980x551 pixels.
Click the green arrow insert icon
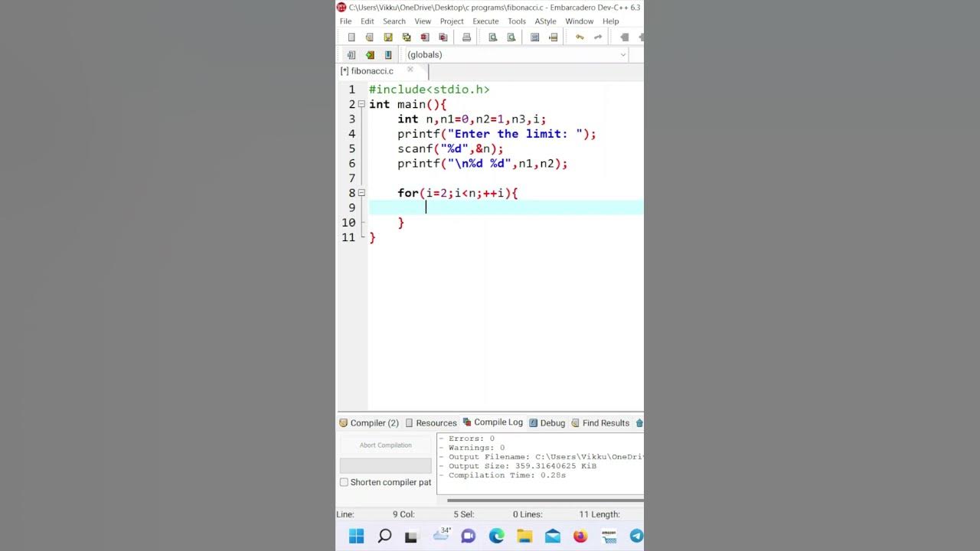370,55
